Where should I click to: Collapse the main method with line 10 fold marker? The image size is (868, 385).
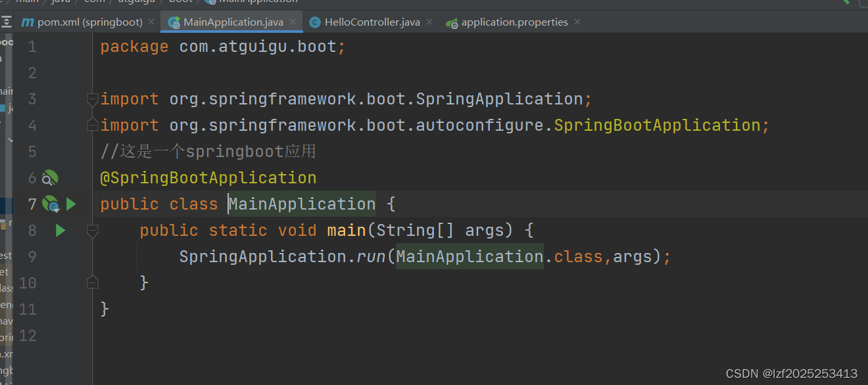(x=92, y=283)
